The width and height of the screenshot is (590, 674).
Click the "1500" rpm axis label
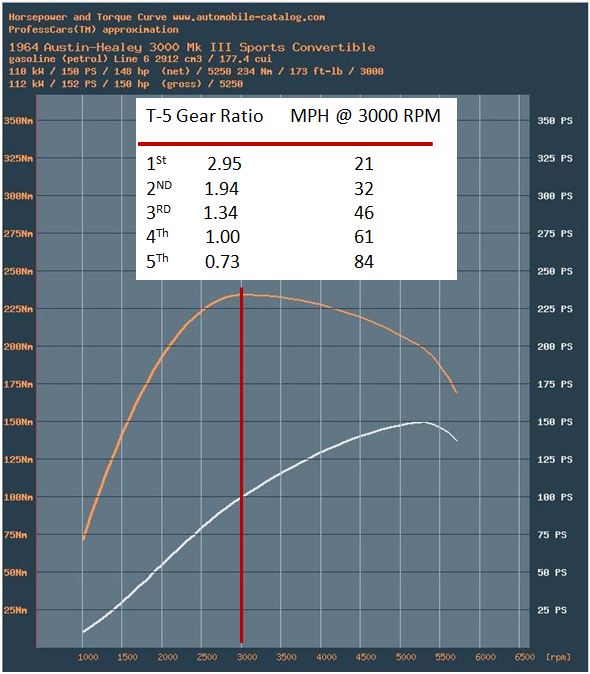coord(127,657)
